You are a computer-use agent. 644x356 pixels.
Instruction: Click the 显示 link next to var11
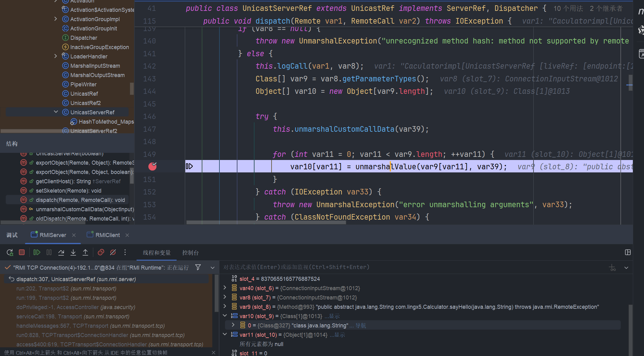click(340, 335)
